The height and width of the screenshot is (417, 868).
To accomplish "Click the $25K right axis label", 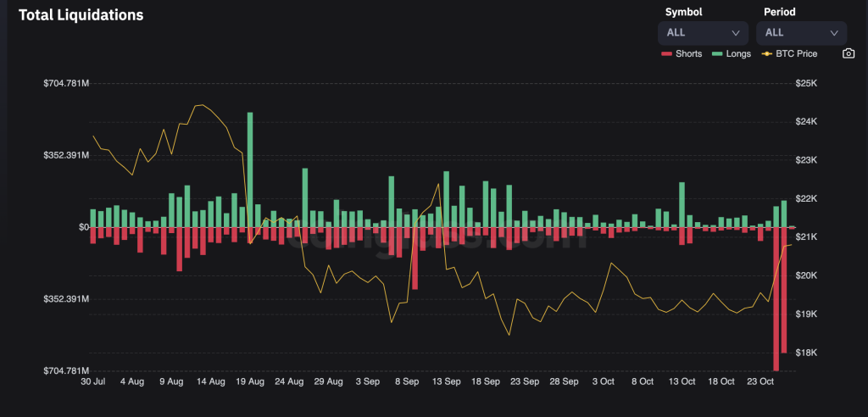I will click(806, 83).
